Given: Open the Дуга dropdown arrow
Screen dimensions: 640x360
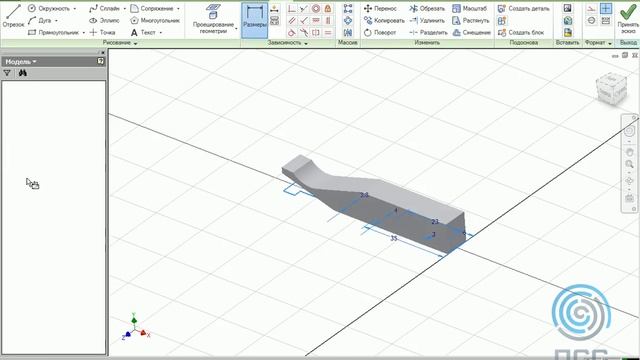Looking at the screenshot, I should [x=56, y=20].
